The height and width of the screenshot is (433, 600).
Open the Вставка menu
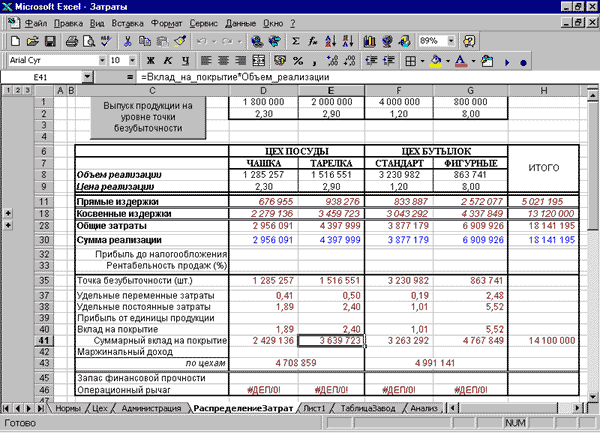[127, 23]
